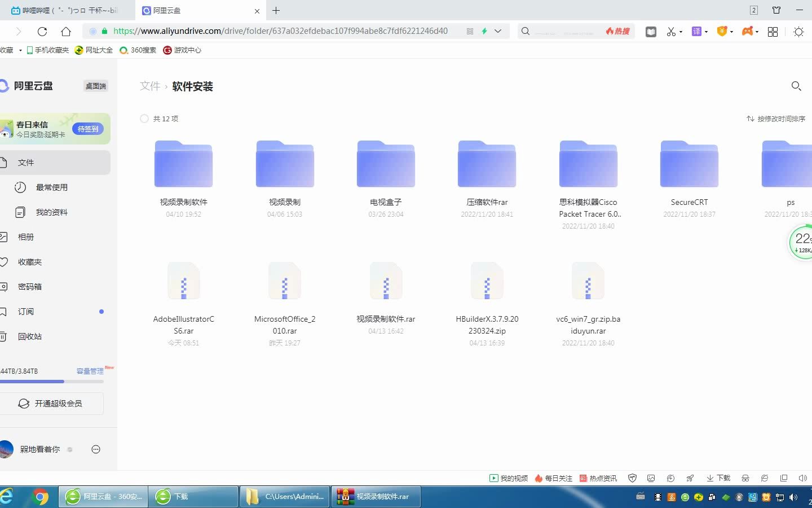This screenshot has height=508, width=812.
Task: Expand the 译 translate dropdown arrow
Action: click(x=706, y=32)
